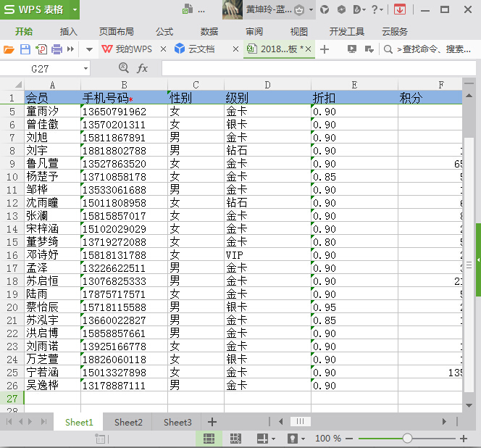The image size is (481, 448).
Task: Switch to page break preview view
Action: pyautogui.click(x=235, y=439)
